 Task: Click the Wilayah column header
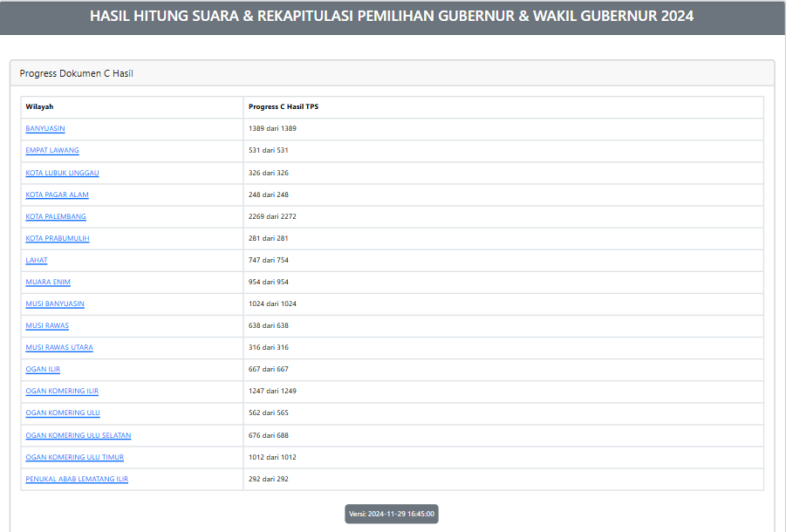click(x=39, y=106)
